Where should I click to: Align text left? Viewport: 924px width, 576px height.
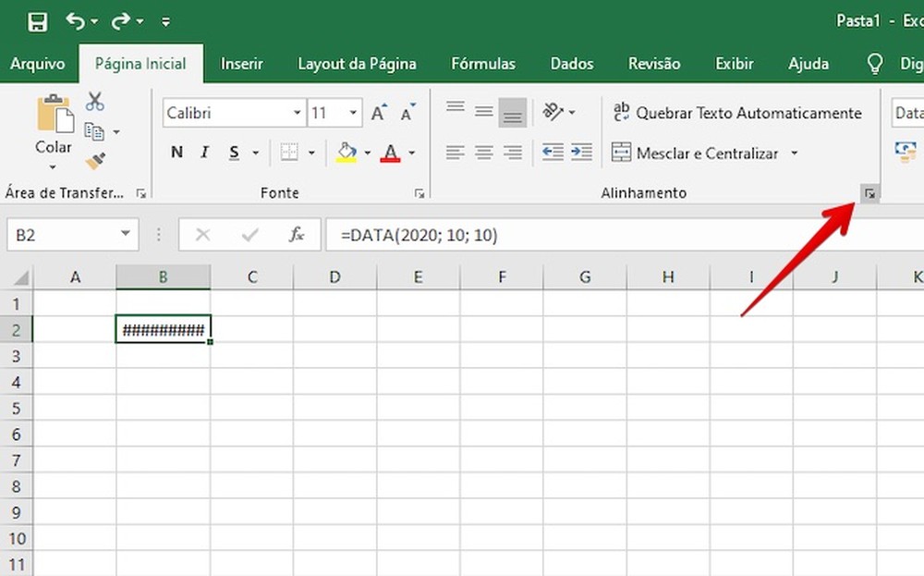pyautogui.click(x=455, y=153)
